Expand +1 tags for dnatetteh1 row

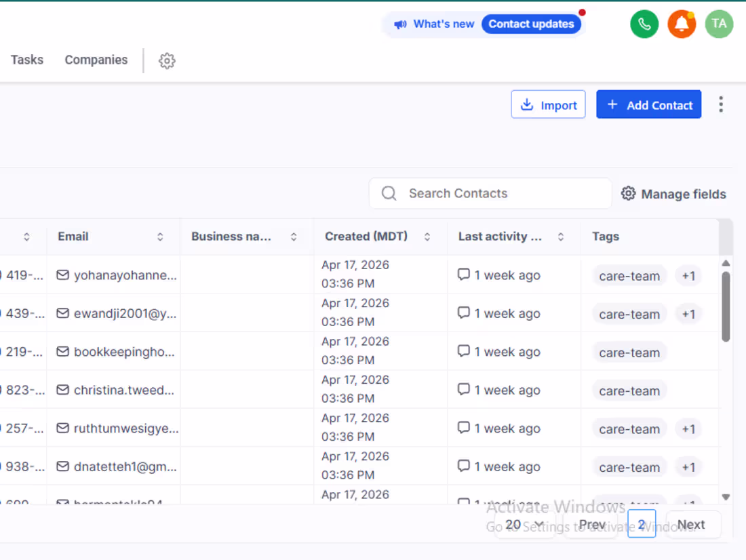coord(688,467)
